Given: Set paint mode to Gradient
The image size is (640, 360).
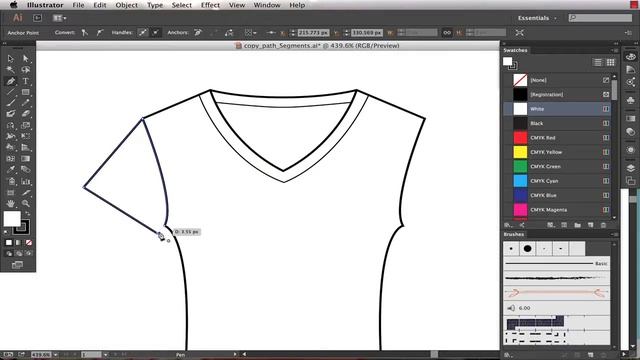Looking at the screenshot, I should (18, 242).
